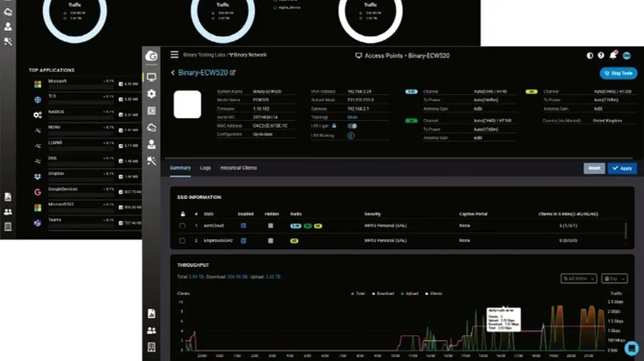Screen dimensions: 644x361
Task: Open the Day time range dropdown
Action: 614,279
